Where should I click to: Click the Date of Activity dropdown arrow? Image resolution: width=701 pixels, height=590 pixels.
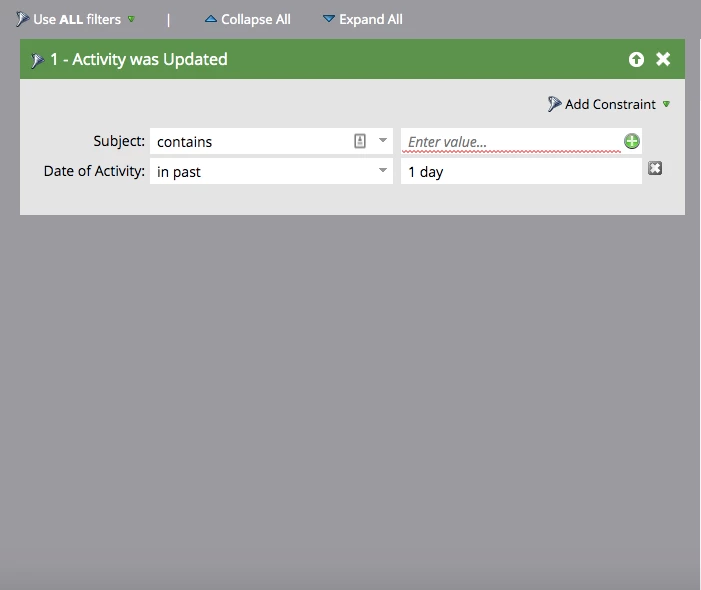pyautogui.click(x=383, y=171)
